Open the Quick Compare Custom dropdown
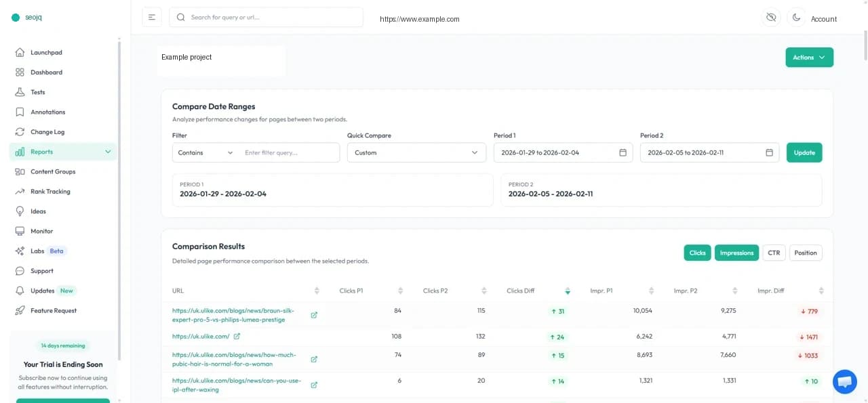868x403 pixels. pos(416,152)
